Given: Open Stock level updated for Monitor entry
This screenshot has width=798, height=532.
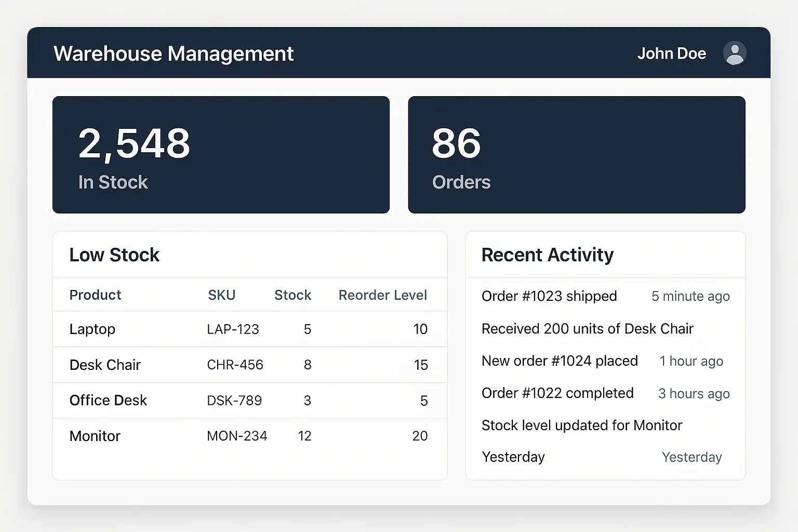Looking at the screenshot, I should (581, 425).
